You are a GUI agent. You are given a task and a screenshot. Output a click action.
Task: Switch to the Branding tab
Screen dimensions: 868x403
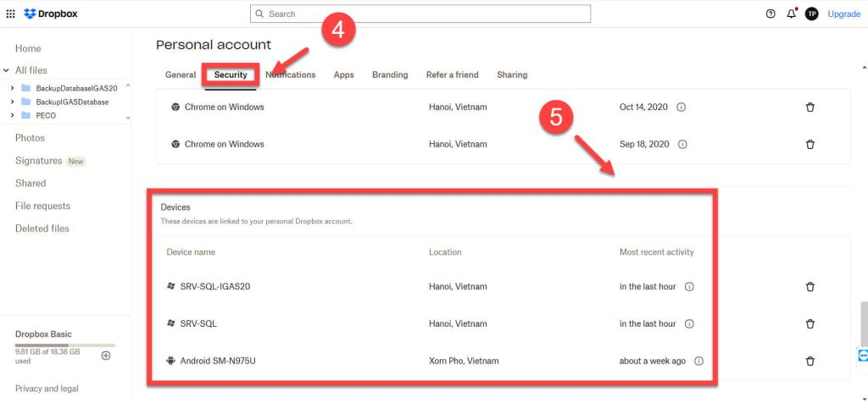pos(390,75)
